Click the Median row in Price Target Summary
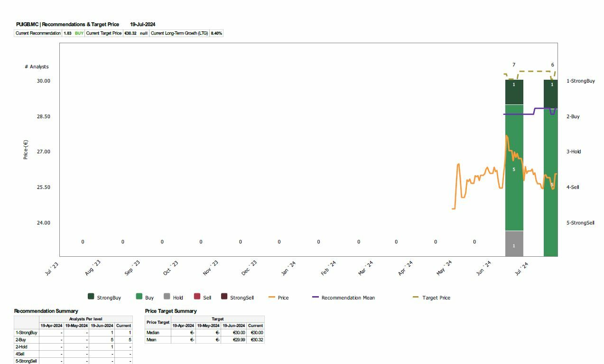 pyautogui.click(x=204, y=333)
